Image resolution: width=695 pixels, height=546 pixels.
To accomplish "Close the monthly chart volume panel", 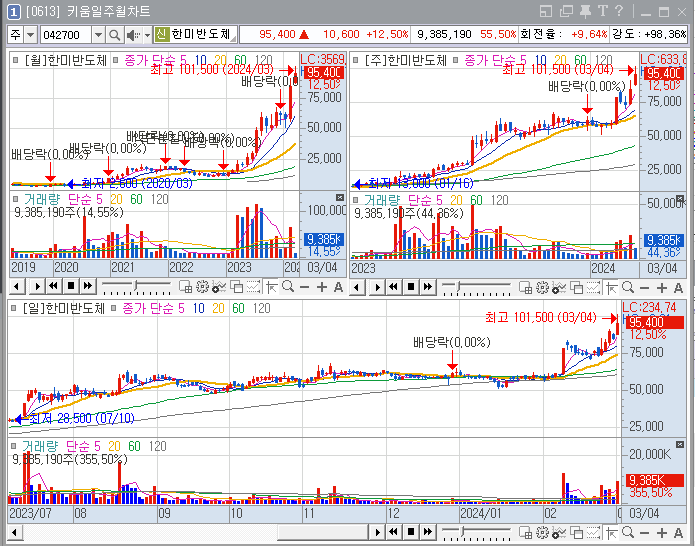I will pos(340,197).
